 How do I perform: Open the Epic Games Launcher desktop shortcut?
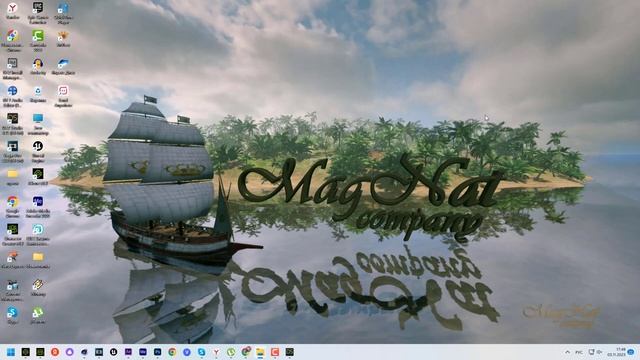click(38, 12)
